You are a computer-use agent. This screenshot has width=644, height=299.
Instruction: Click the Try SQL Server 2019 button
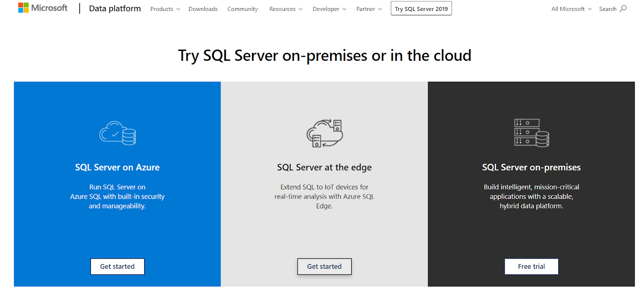(x=421, y=8)
